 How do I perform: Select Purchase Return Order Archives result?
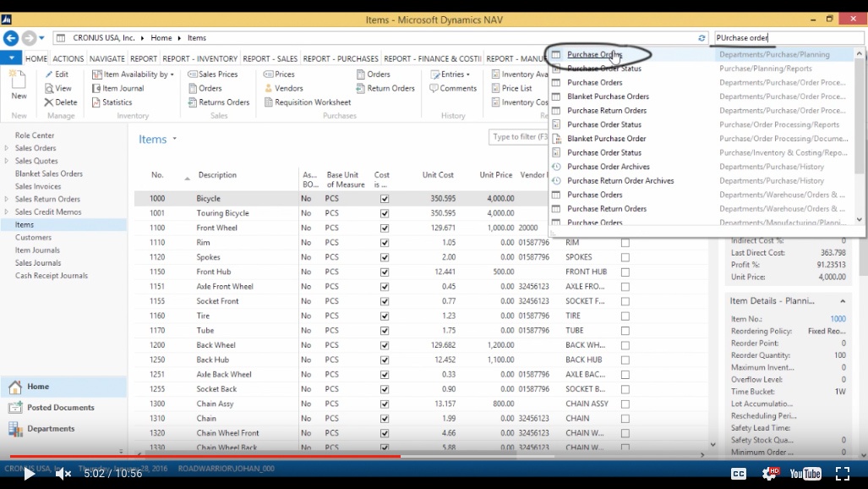click(x=620, y=181)
